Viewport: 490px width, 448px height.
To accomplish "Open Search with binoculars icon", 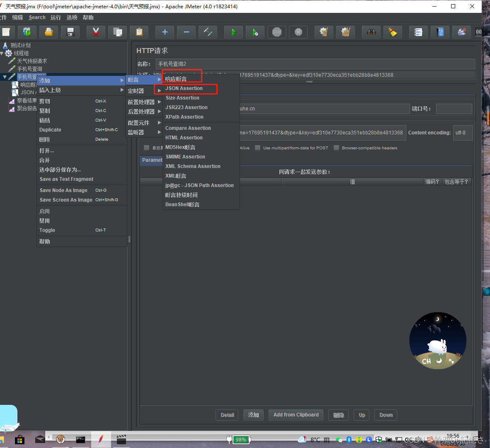I will coord(371,32).
